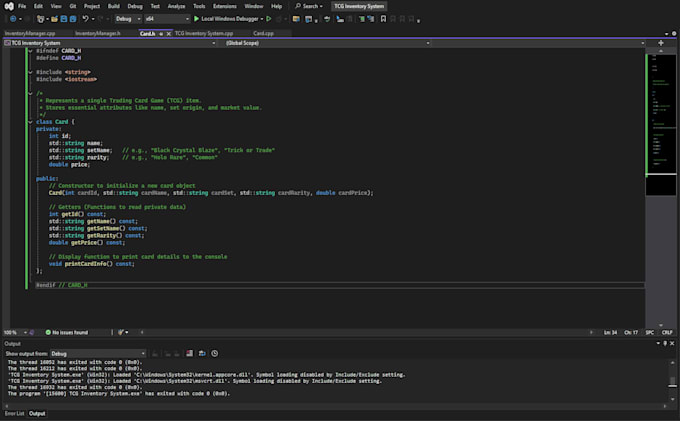The height and width of the screenshot is (421, 680).
Task: Open the Build menu
Action: pyautogui.click(x=114, y=6)
